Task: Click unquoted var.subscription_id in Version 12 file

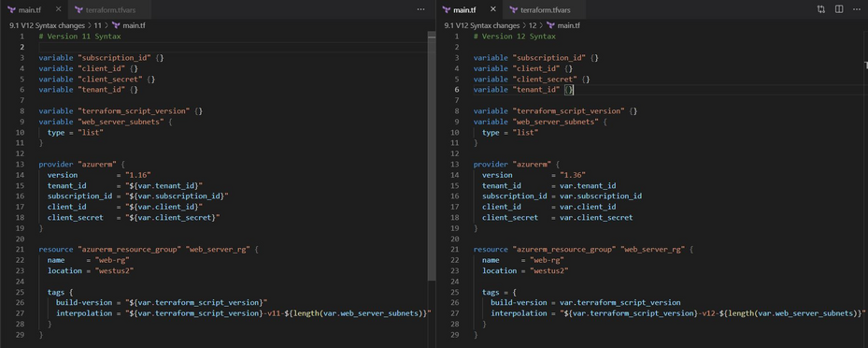Action: [601, 196]
